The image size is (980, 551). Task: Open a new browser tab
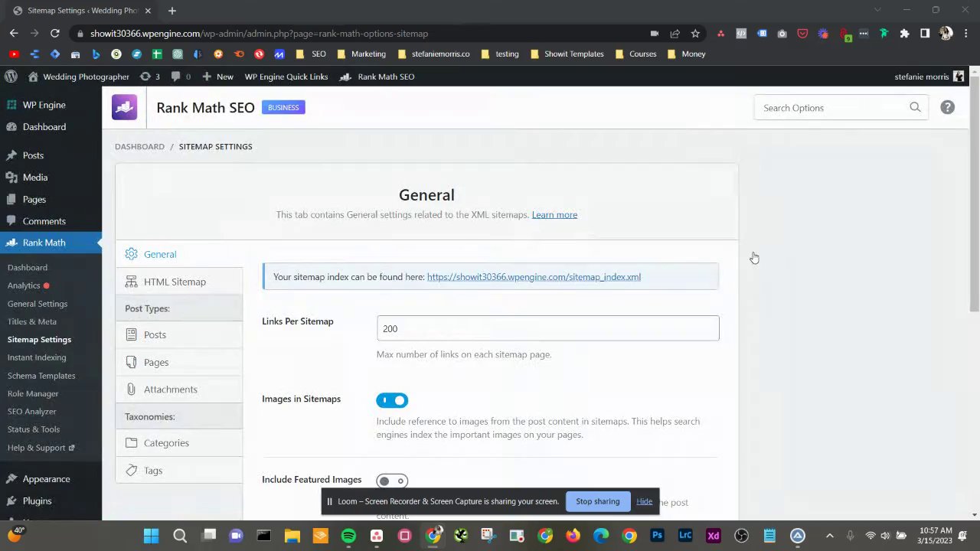click(171, 11)
